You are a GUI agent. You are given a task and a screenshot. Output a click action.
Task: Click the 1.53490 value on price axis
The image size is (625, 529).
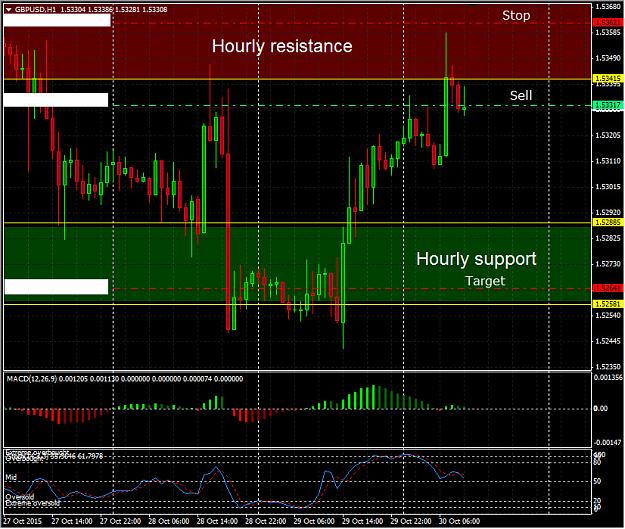click(608, 58)
